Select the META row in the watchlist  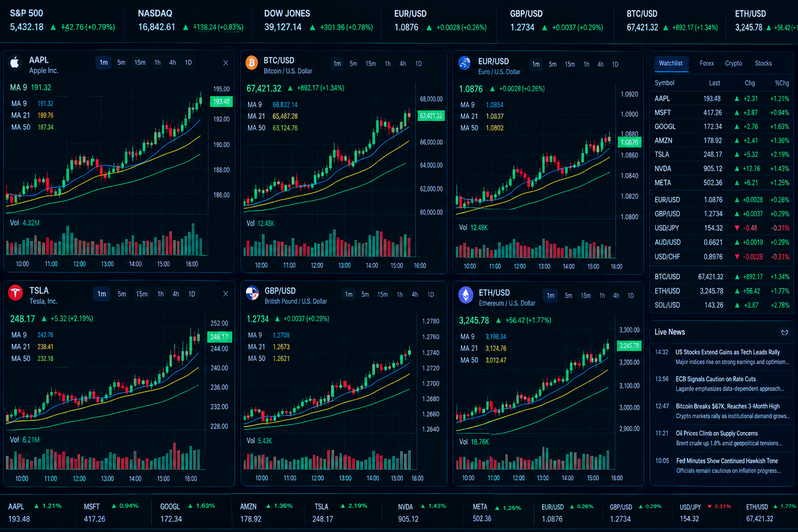click(x=722, y=182)
